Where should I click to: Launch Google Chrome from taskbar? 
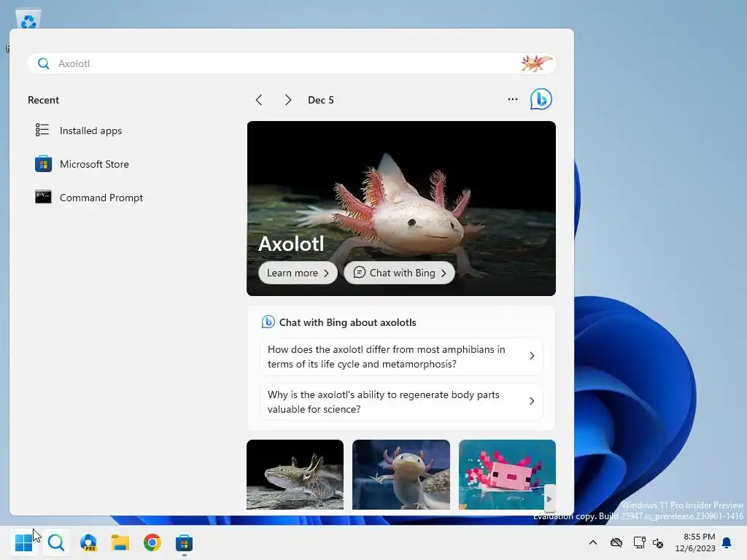152,542
